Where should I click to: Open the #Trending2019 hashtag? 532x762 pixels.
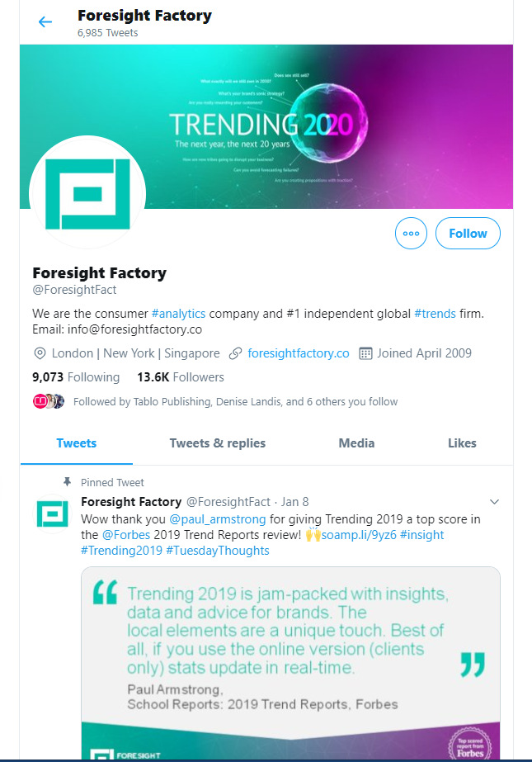pyautogui.click(x=120, y=549)
